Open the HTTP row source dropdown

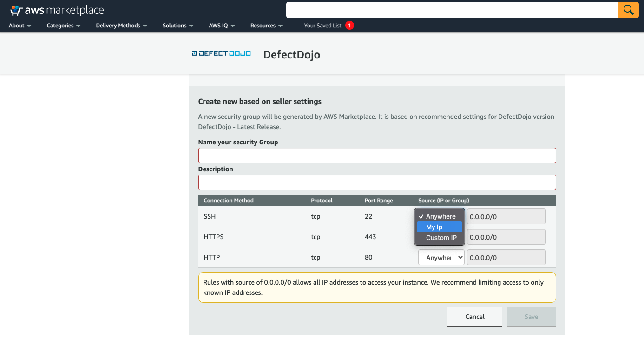441,257
